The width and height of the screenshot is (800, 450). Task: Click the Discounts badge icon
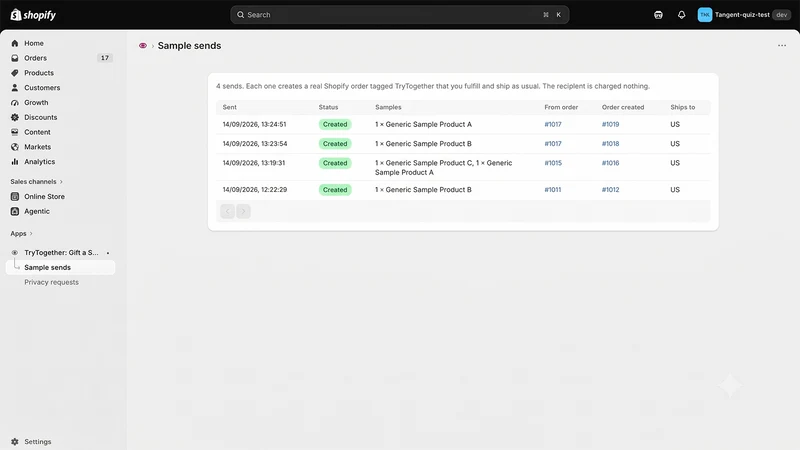click(x=15, y=117)
